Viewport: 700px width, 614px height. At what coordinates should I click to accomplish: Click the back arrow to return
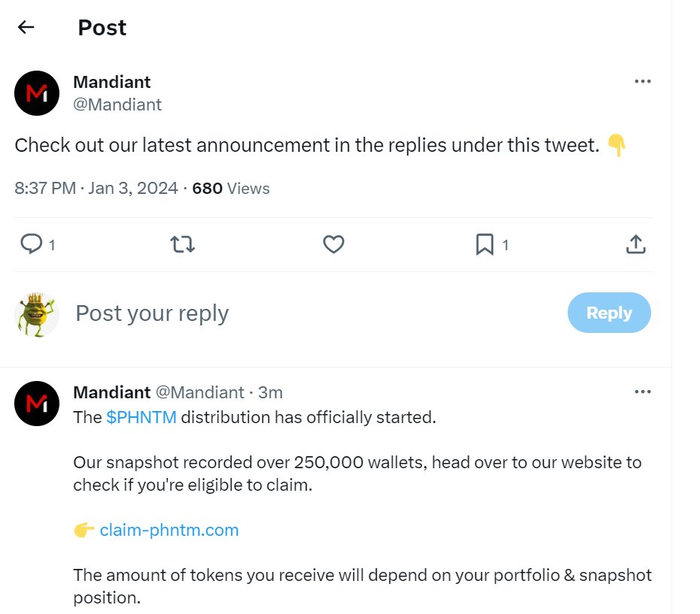pyautogui.click(x=26, y=26)
